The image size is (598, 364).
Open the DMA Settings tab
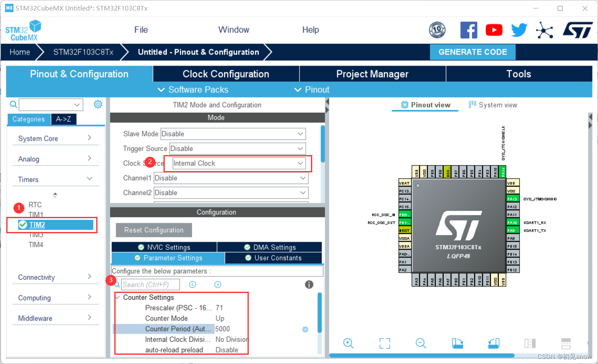pos(270,247)
